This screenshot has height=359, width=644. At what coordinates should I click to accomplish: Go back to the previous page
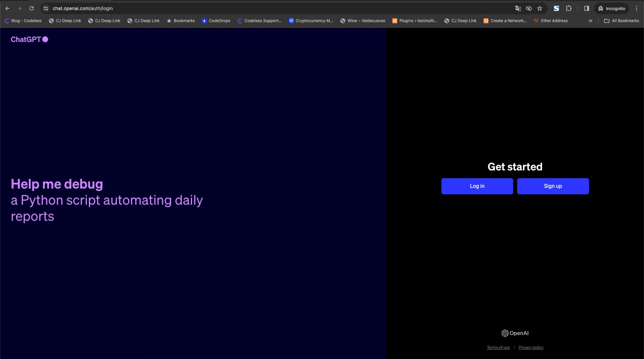(x=7, y=8)
